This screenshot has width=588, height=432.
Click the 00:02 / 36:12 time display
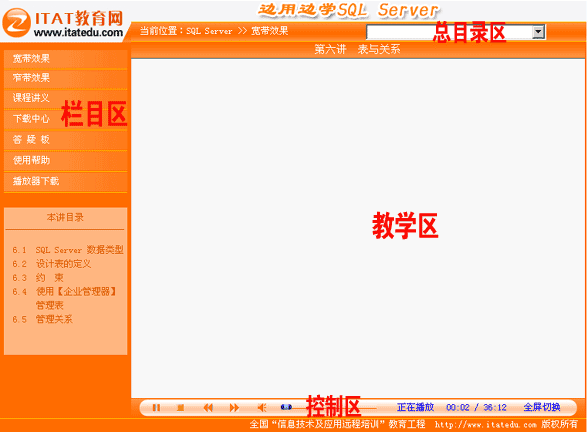(x=476, y=408)
